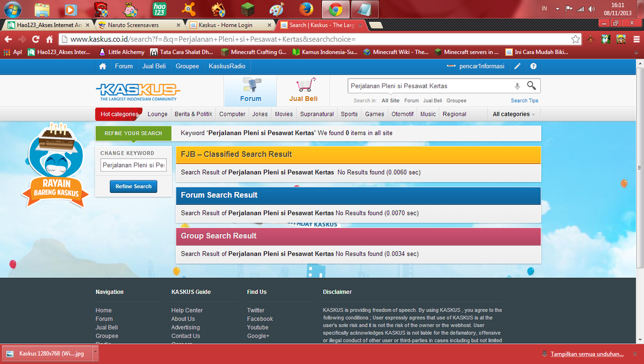Open the Apl apps bookmark icon
The height and width of the screenshot is (364, 644).
[13, 52]
